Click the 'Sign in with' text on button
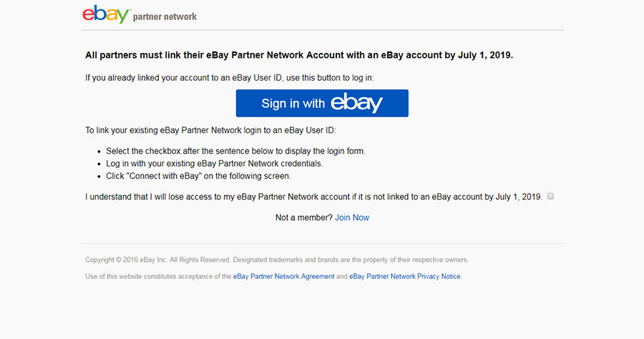The height and width of the screenshot is (339, 644). coord(293,104)
